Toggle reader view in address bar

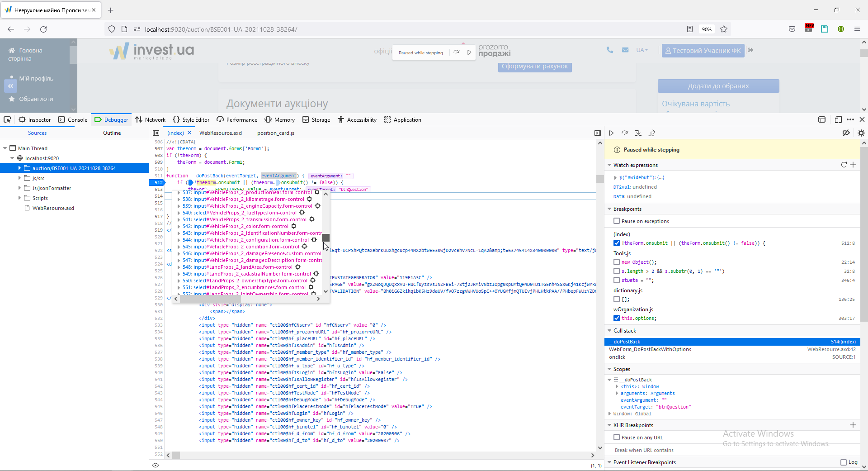click(x=690, y=29)
